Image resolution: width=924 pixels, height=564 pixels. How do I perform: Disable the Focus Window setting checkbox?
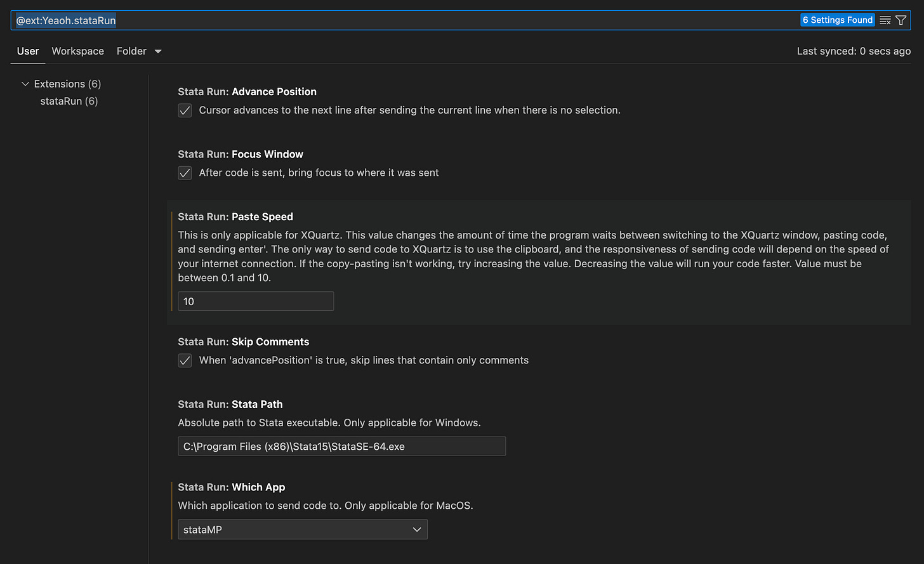(x=185, y=173)
